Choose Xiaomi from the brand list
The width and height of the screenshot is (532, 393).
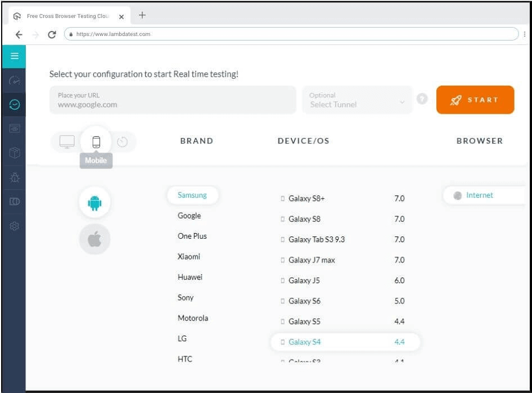(x=189, y=257)
